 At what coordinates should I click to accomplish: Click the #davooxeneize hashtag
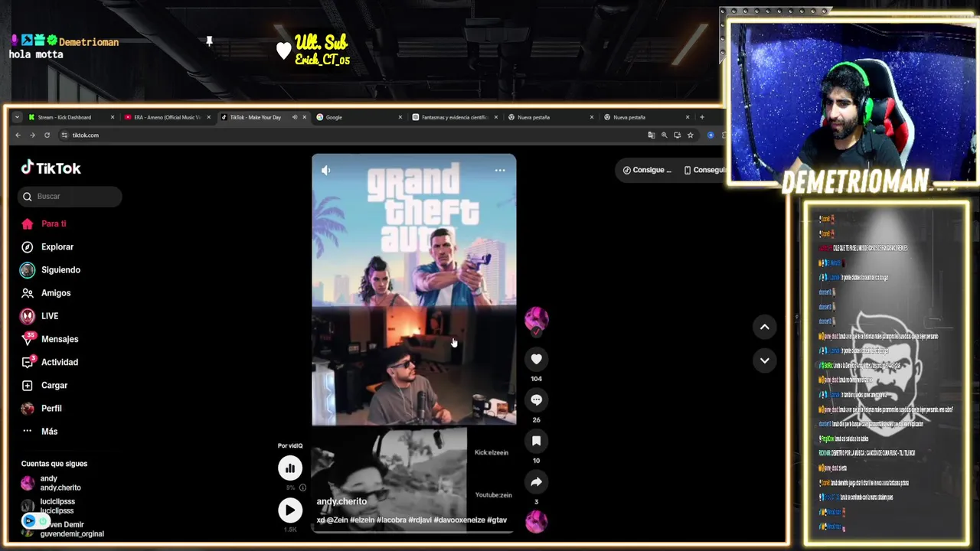pyautogui.click(x=459, y=520)
